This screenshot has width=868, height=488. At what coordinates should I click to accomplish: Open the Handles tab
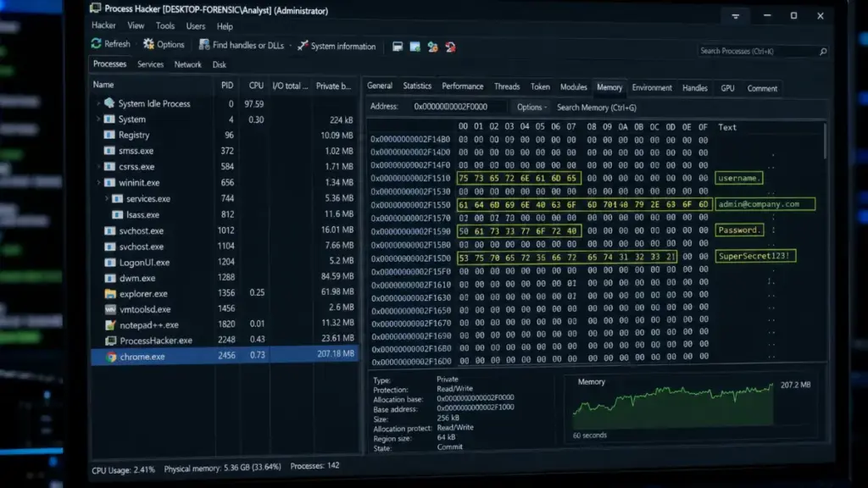[695, 88]
